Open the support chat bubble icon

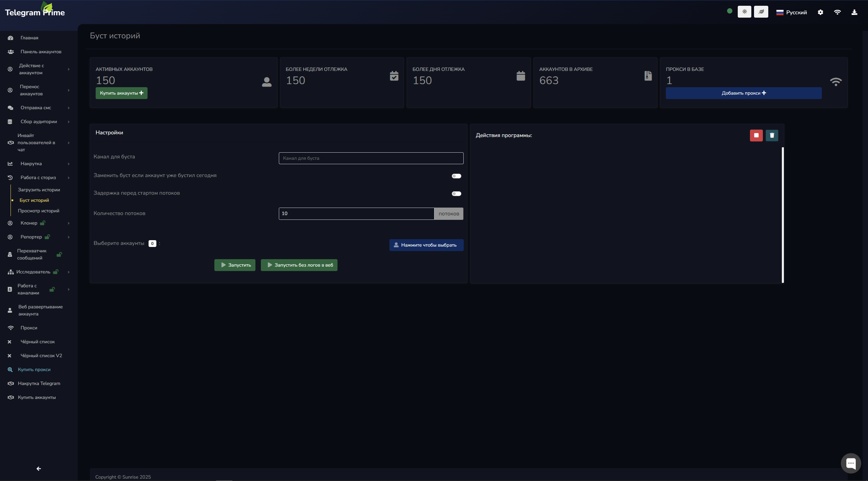851,463
